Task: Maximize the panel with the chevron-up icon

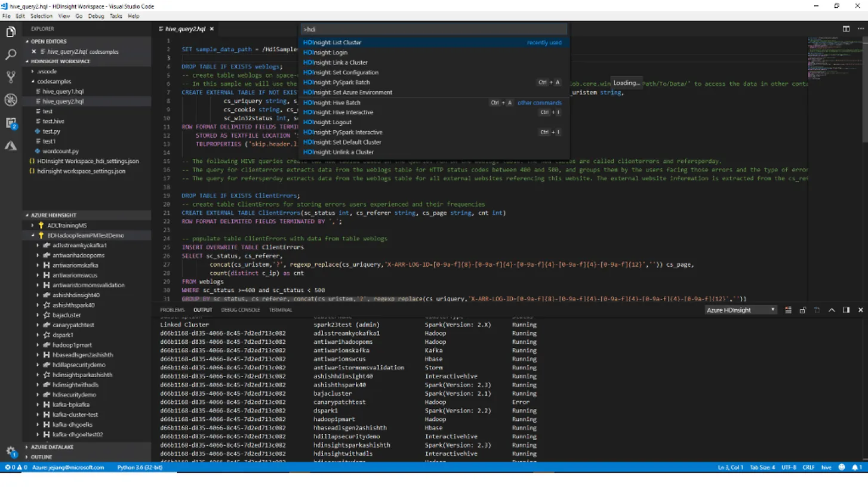Action: pos(832,310)
